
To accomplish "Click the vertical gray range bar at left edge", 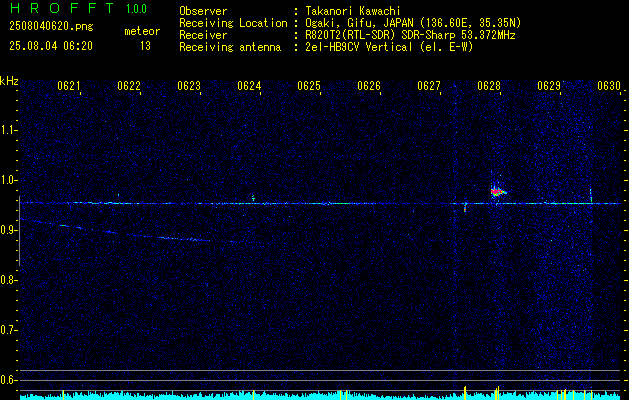I will [19, 231].
